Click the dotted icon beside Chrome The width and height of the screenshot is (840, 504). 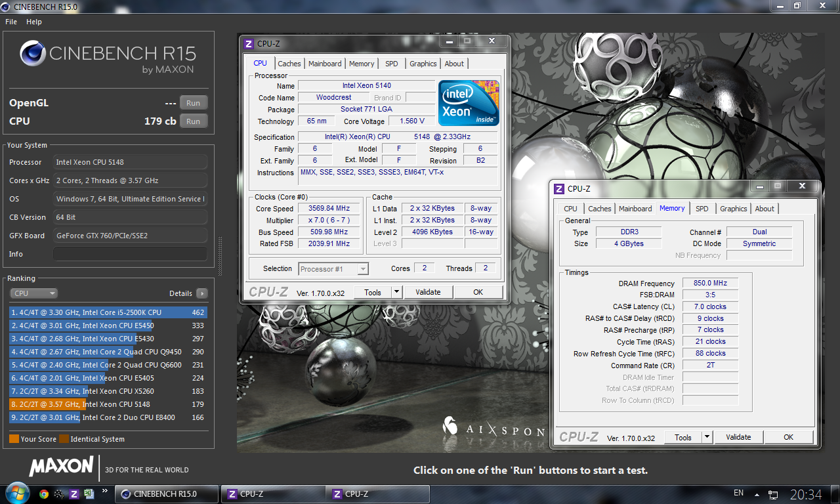pyautogui.click(x=59, y=494)
